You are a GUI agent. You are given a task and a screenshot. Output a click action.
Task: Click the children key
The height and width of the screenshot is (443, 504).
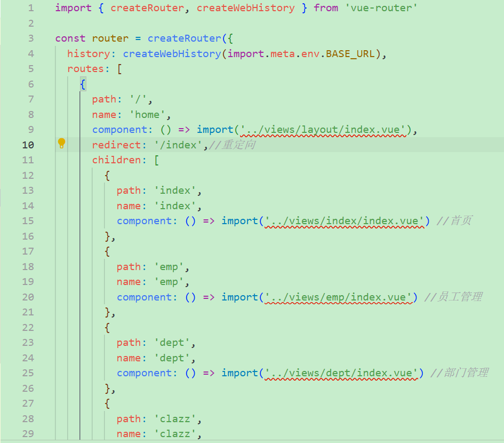(x=116, y=160)
